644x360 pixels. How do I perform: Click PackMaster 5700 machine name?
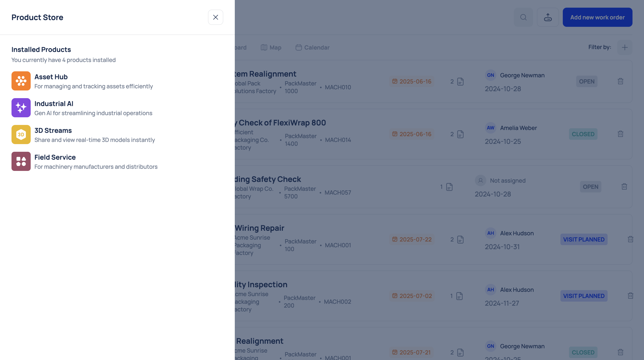point(300,193)
